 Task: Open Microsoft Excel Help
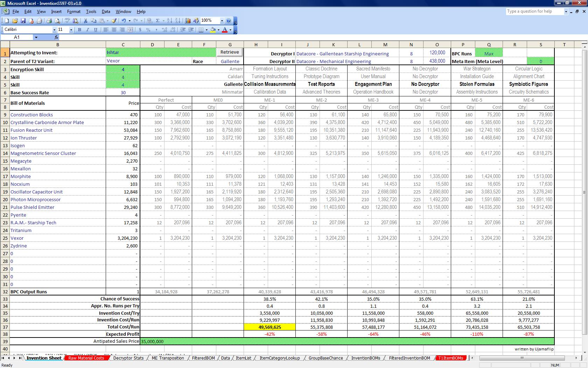click(x=229, y=21)
